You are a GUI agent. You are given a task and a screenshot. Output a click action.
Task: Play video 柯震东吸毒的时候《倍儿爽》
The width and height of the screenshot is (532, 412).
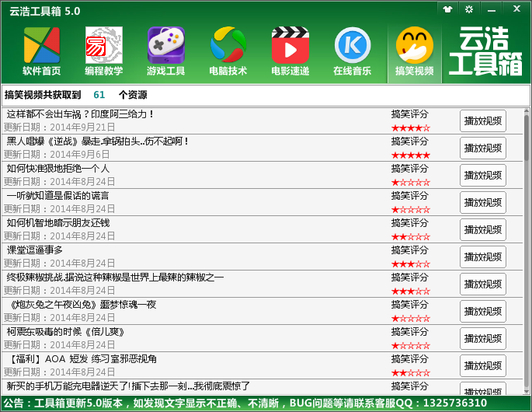coord(483,338)
